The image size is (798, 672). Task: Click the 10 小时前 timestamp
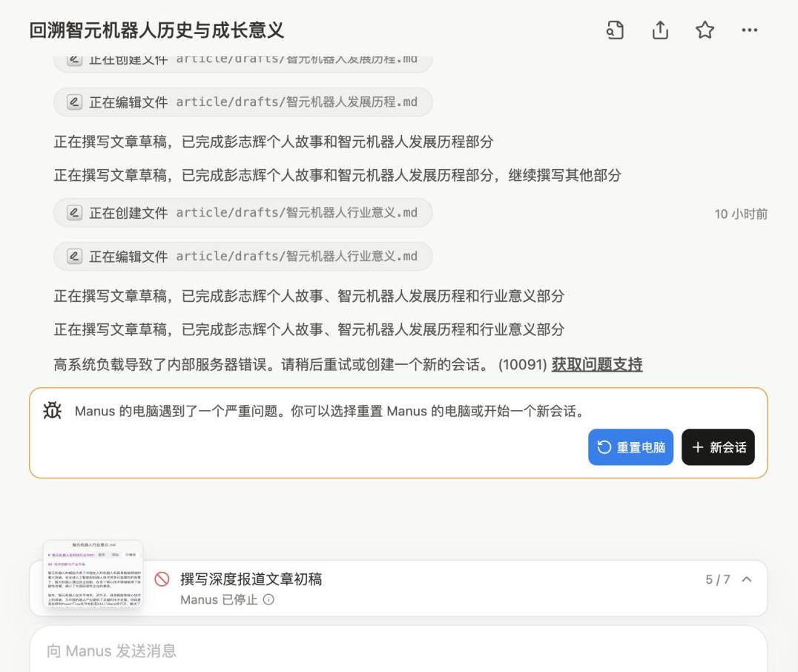[x=740, y=214]
